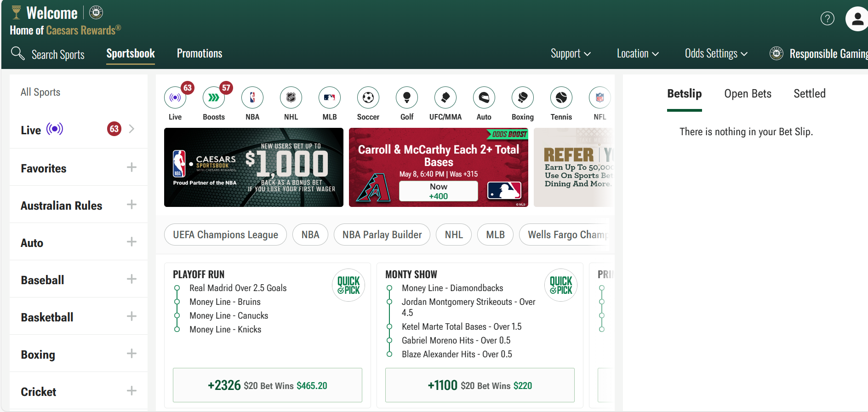Select the NBA icon in the carousel
The image size is (868, 412).
tap(252, 97)
